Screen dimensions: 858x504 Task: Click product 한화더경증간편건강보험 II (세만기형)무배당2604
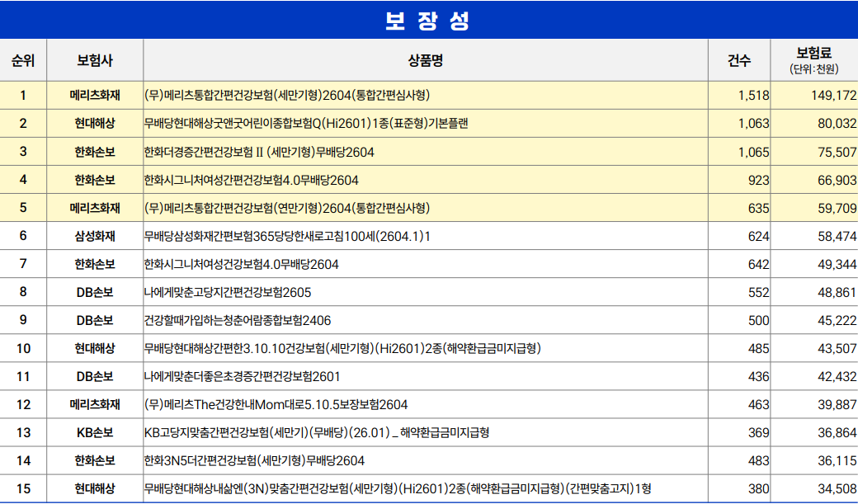click(x=259, y=152)
